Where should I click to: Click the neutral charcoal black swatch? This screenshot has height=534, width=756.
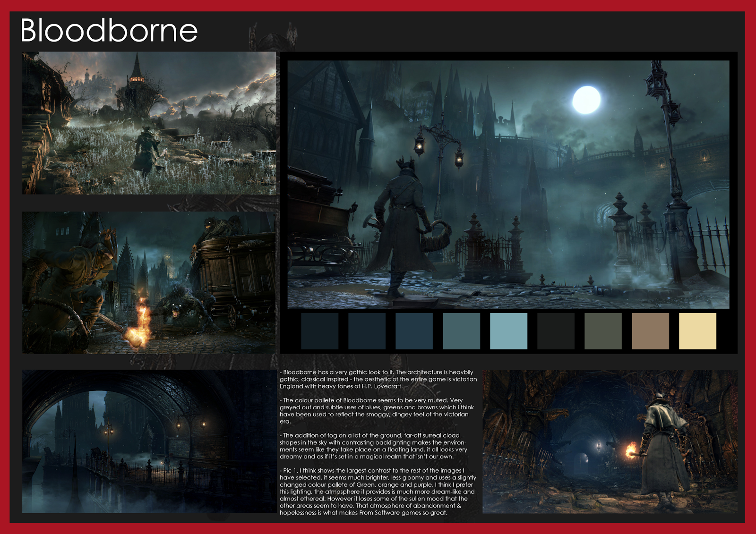click(x=556, y=331)
